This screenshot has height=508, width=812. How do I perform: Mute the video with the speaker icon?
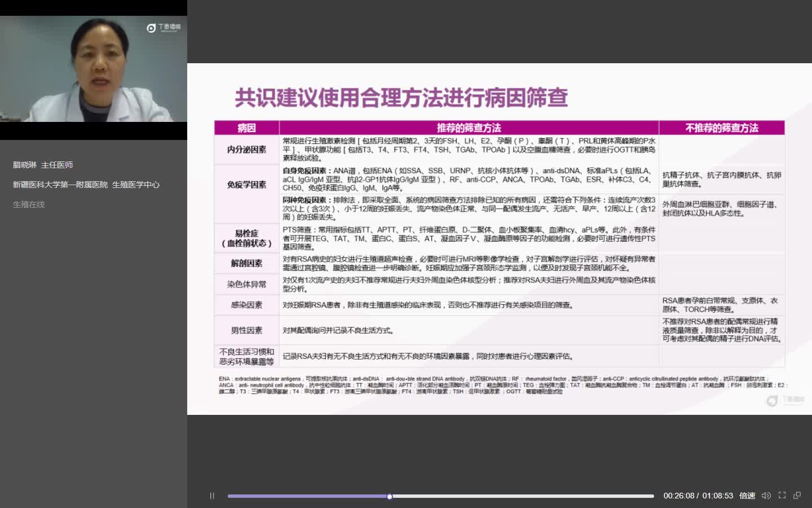pyautogui.click(x=766, y=496)
